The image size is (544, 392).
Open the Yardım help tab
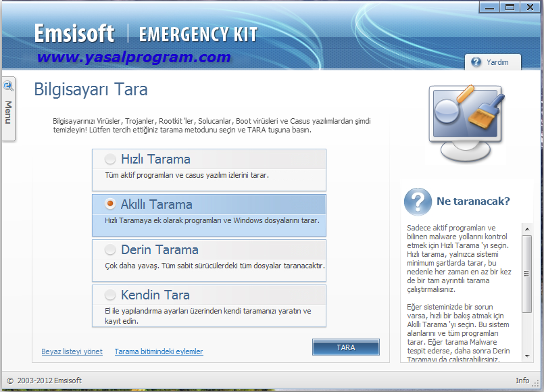(493, 62)
